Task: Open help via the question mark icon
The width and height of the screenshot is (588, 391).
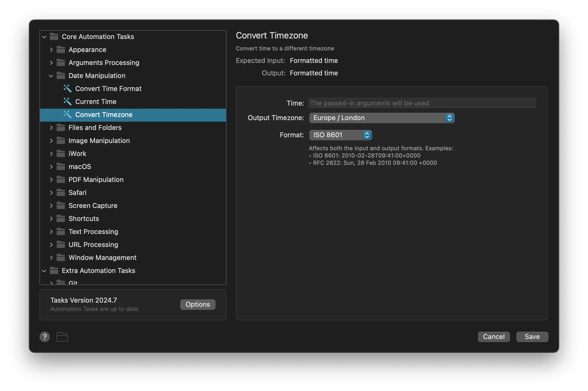Action: (x=44, y=337)
